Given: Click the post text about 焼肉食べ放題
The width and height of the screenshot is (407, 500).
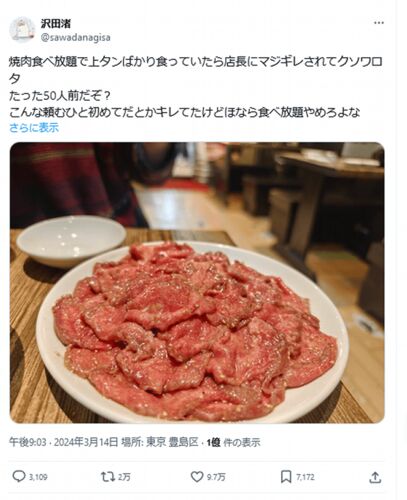Looking at the screenshot, I should click(196, 88).
